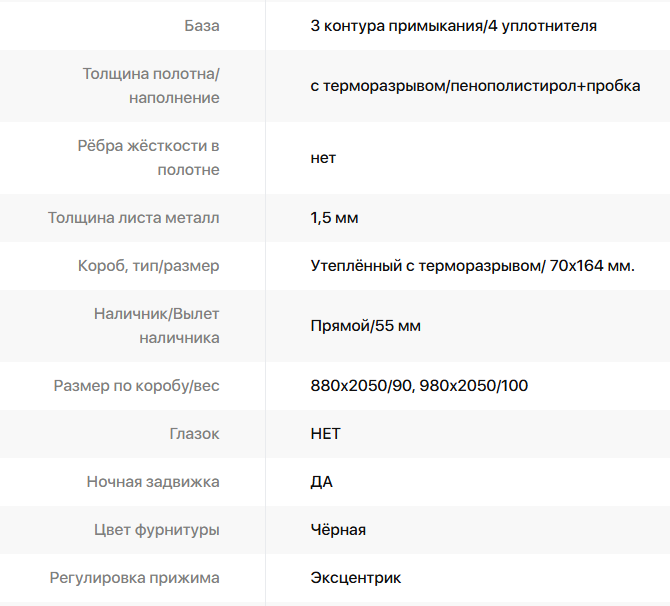The height and width of the screenshot is (606, 670).
Task: Select the 'Чёрная' hardware colour value
Action: click(338, 530)
